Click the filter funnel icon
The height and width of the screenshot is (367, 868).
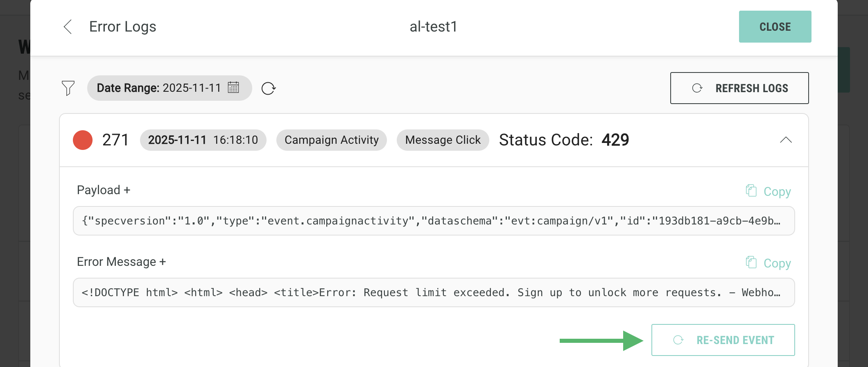click(x=68, y=88)
